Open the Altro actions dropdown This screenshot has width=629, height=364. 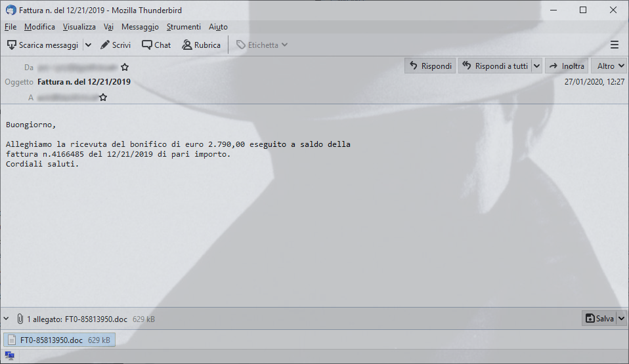pos(610,66)
